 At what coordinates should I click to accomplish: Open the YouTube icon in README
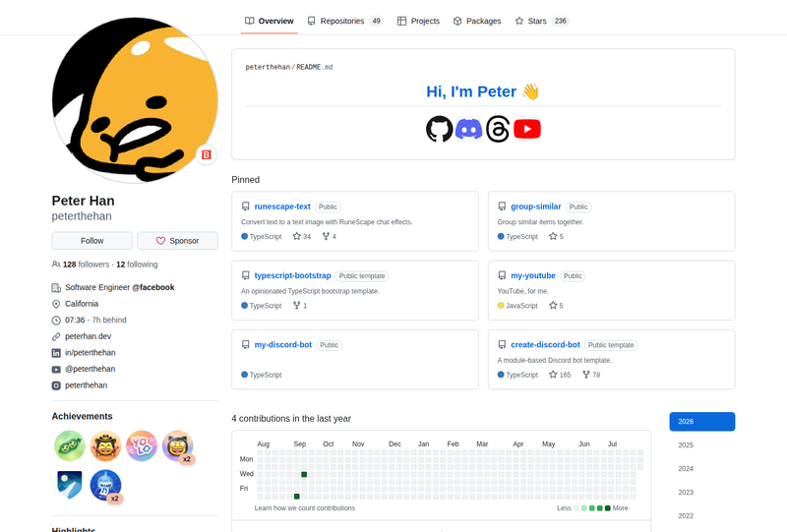(x=527, y=129)
